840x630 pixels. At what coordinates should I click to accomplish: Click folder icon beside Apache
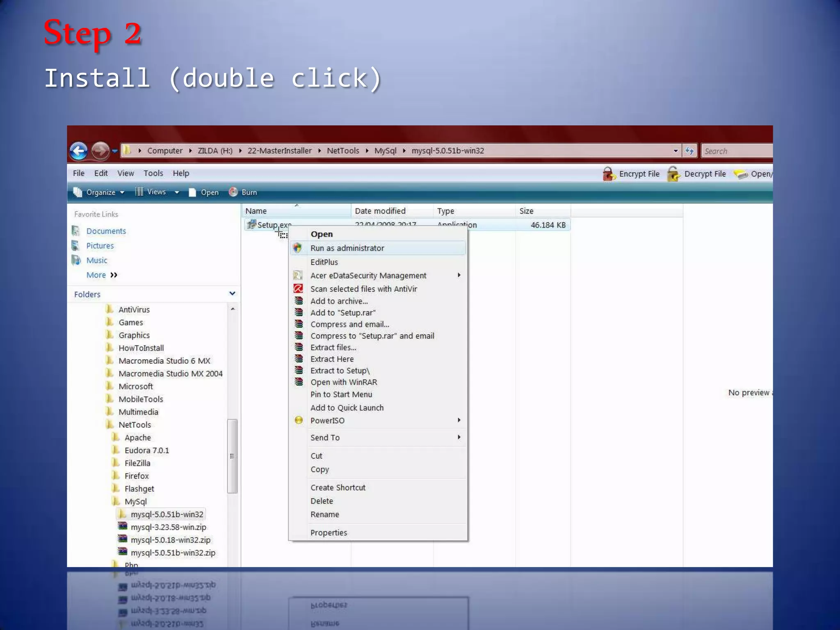(116, 437)
